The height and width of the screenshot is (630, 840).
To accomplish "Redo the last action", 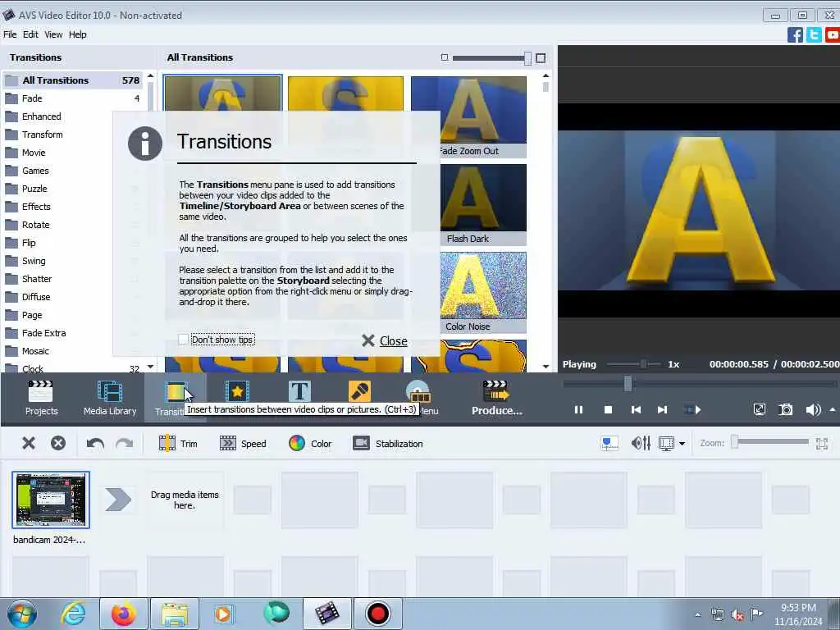I will [125, 443].
